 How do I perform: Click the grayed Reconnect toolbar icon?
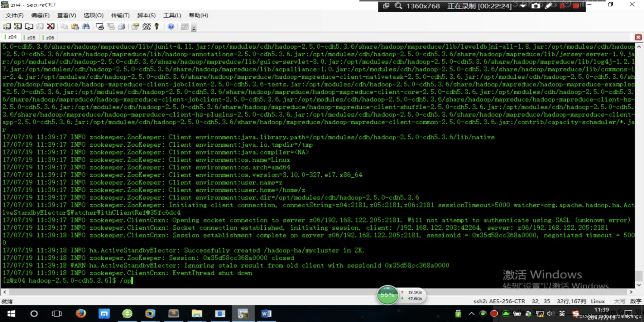pyautogui.click(x=40, y=27)
